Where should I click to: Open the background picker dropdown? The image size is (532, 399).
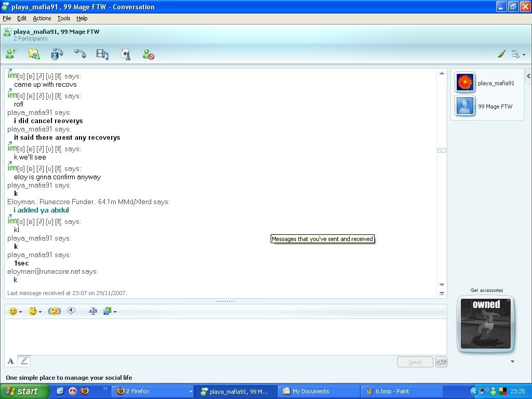[115, 312]
